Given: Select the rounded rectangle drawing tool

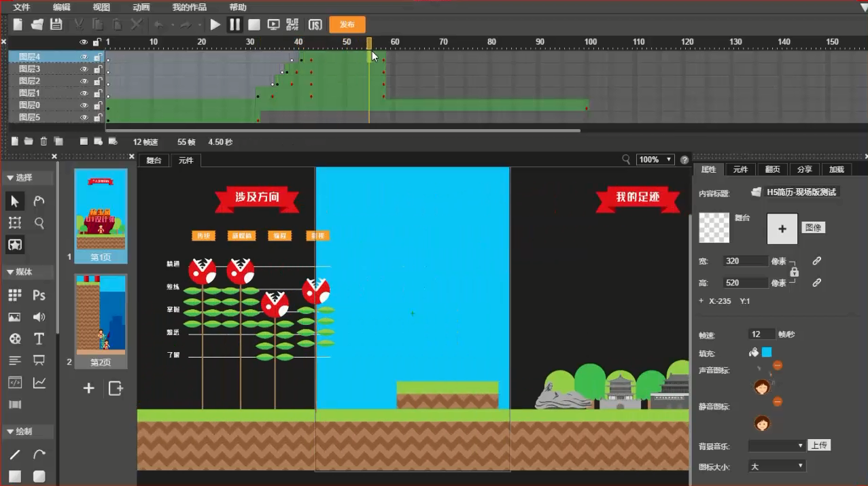Looking at the screenshot, I should click(x=39, y=476).
